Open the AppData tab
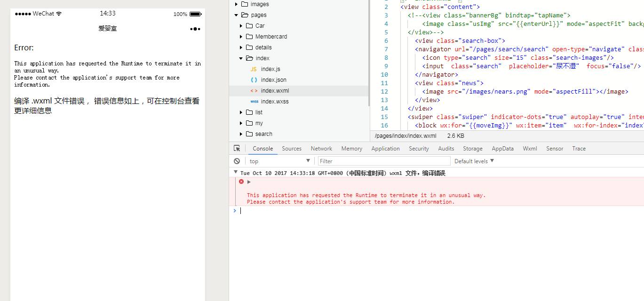The height and width of the screenshot is (301, 644). (x=502, y=148)
